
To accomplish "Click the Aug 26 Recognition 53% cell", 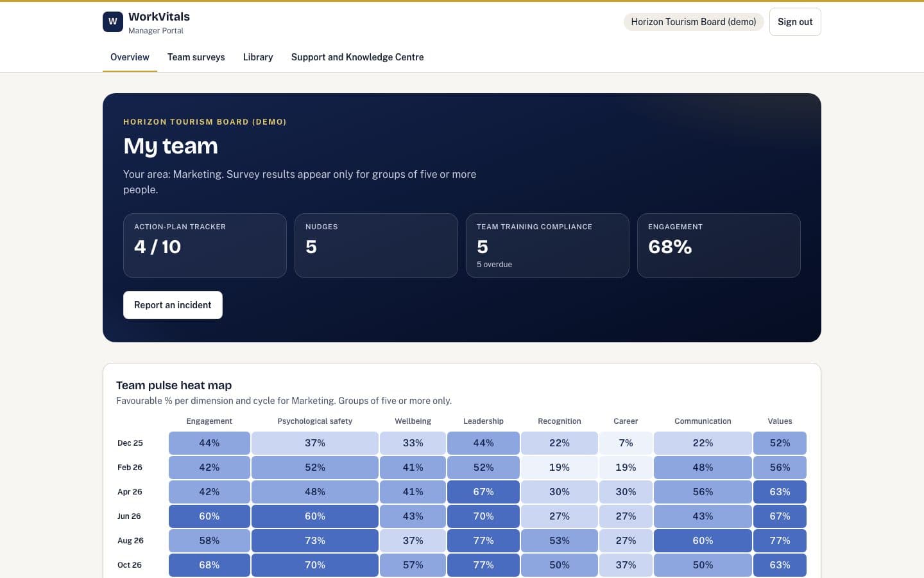I will [560, 541].
